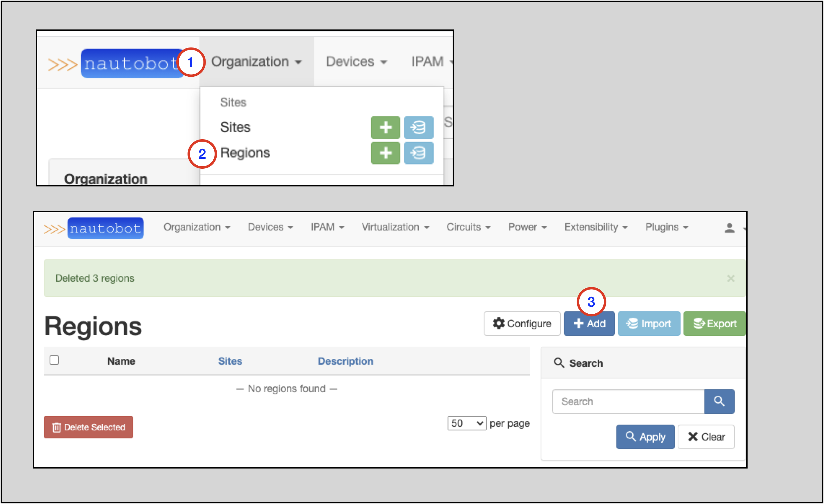Toggle the select-all checkbox in the Regions table
Viewport: 824px width, 504px height.
[x=54, y=360]
